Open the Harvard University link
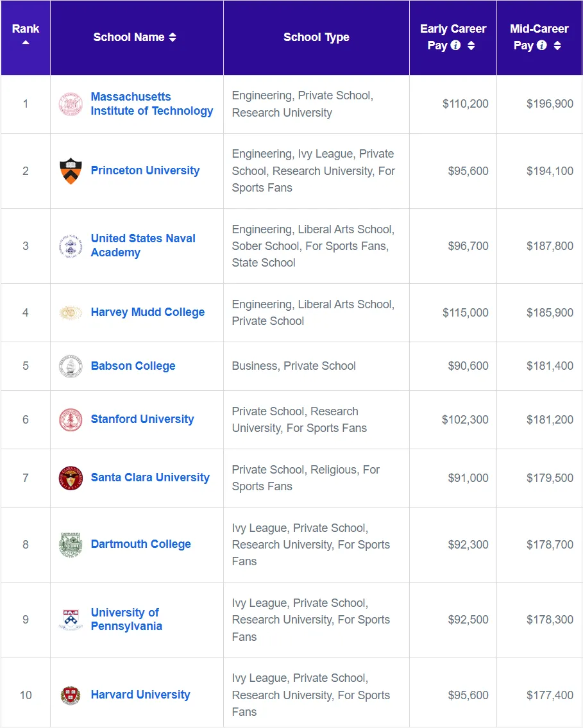583x728 pixels. [140, 695]
